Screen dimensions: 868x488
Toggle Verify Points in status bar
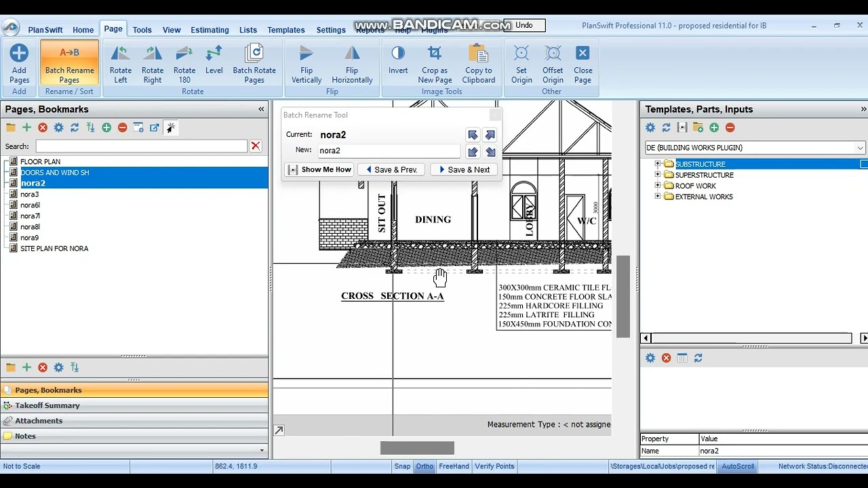tap(494, 466)
